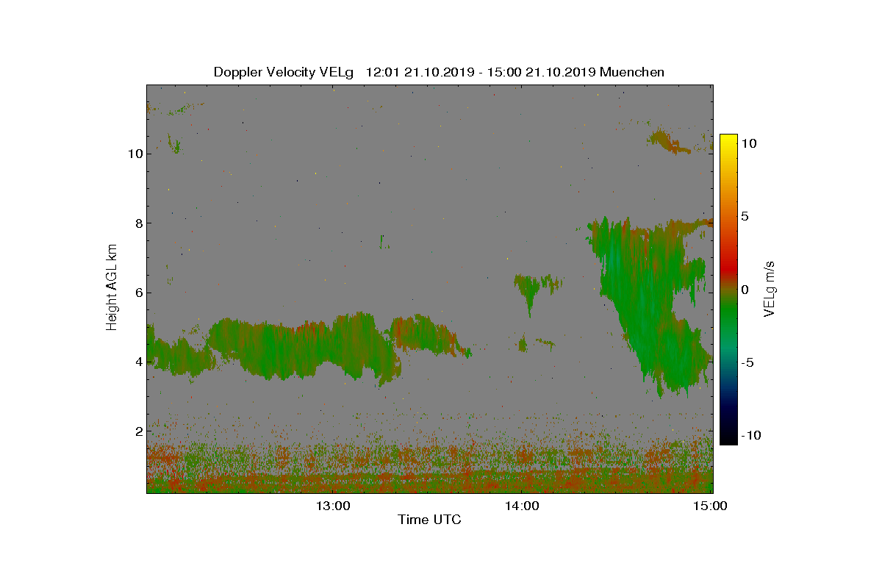Click the height tick label 4

[x=139, y=361]
